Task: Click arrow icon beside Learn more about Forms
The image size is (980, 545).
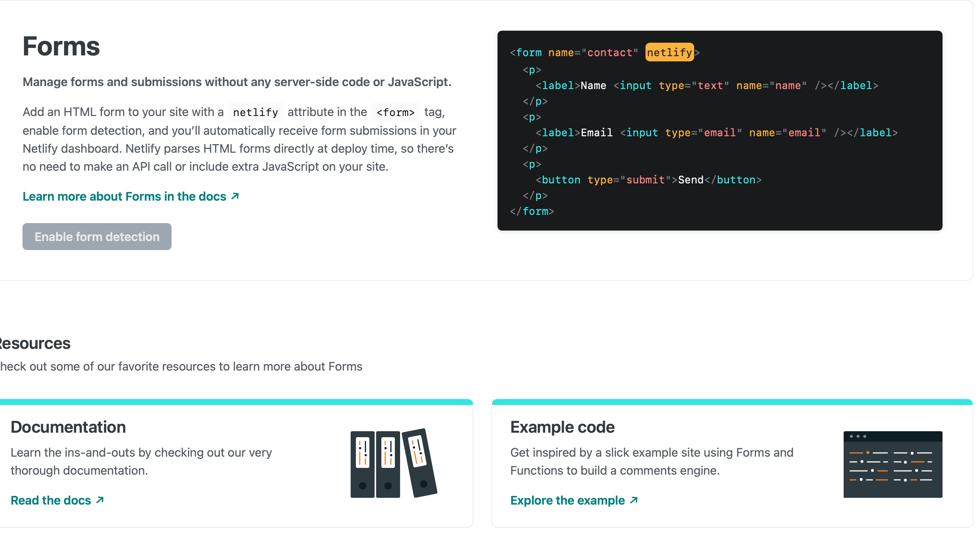Action: pos(235,196)
